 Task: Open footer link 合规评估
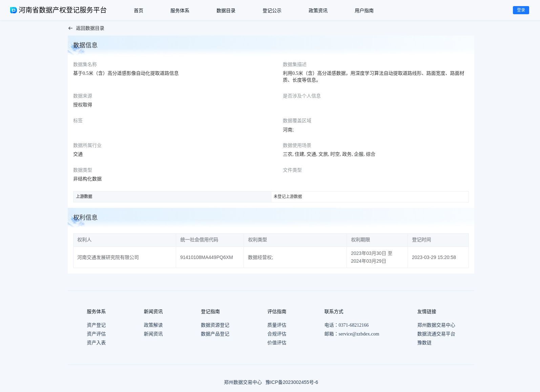[x=277, y=334]
